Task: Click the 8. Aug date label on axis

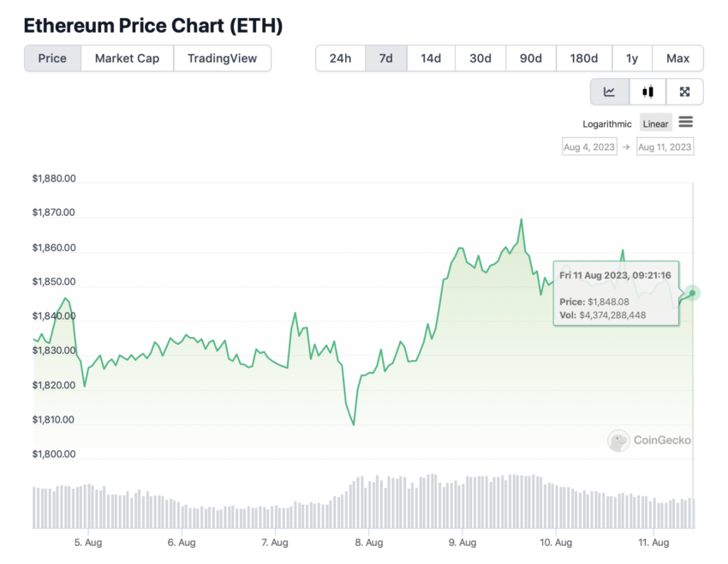Action: pyautogui.click(x=369, y=543)
